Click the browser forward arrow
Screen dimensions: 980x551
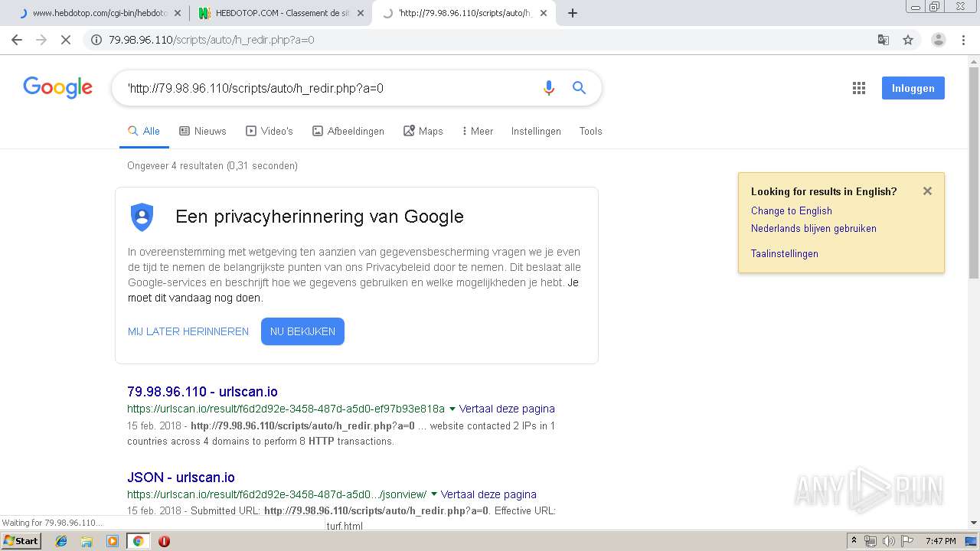coord(41,40)
